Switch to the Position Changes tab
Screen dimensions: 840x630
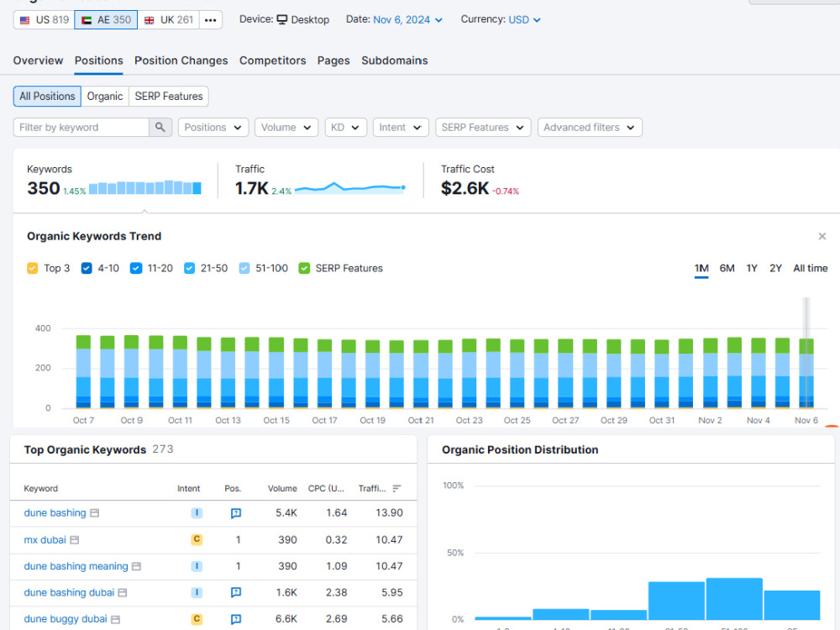[181, 60]
